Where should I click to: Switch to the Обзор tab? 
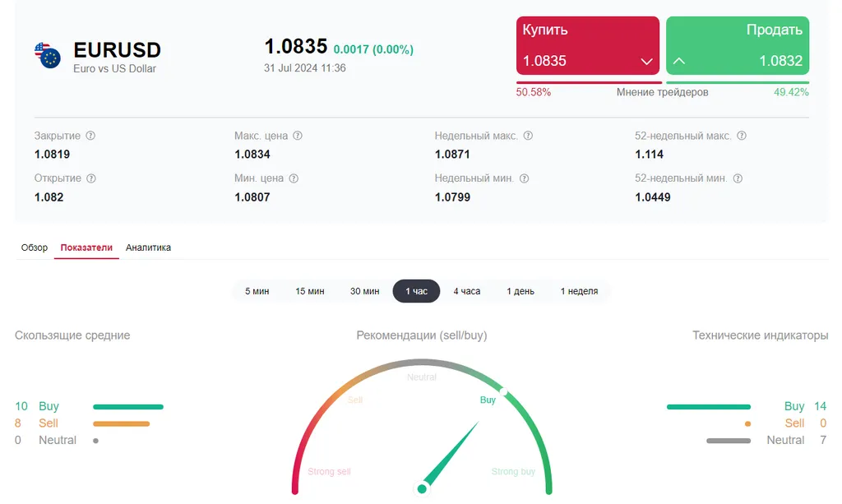[35, 247]
